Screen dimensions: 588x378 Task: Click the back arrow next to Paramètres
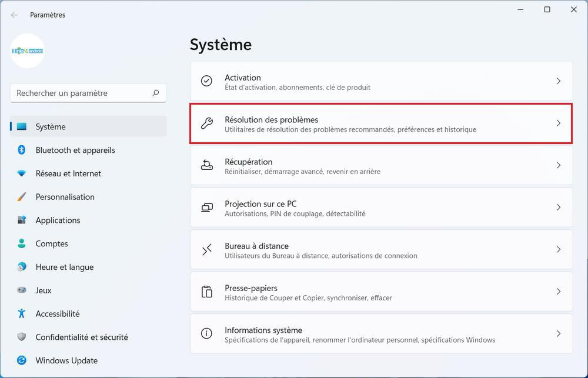(x=15, y=15)
